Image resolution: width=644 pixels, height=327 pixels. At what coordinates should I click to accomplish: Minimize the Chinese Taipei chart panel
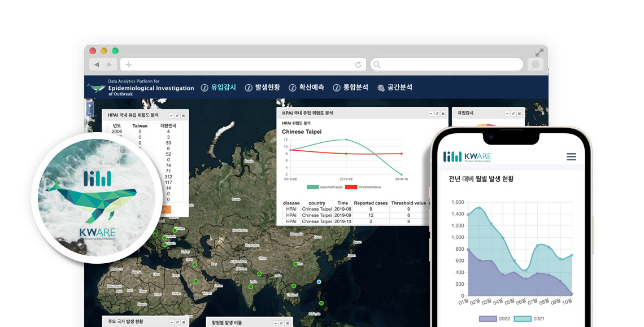click(x=430, y=114)
